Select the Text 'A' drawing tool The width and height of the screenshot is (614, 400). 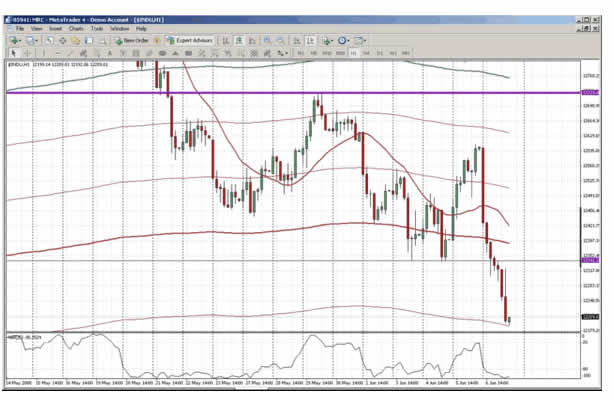click(x=110, y=53)
